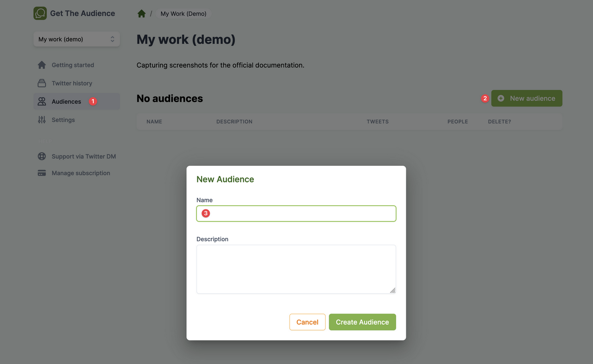Click inside the Description text area
The image size is (593, 364).
pyautogui.click(x=296, y=269)
